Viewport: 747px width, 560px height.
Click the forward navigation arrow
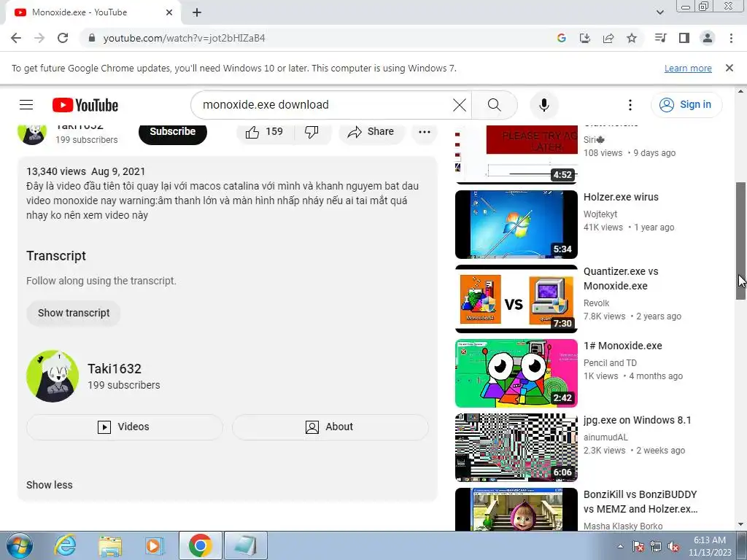pos(39,38)
